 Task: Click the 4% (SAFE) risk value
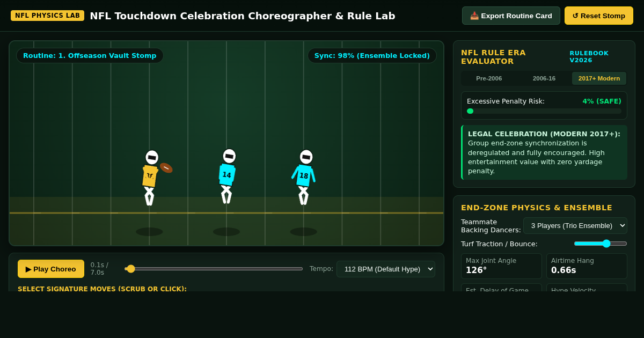coord(602,101)
